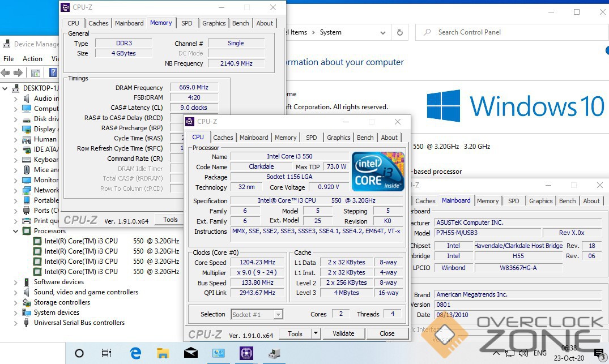This screenshot has width=609, height=364.
Task: Click the back arrow in Device Manager toolbar
Action: [x=6, y=72]
